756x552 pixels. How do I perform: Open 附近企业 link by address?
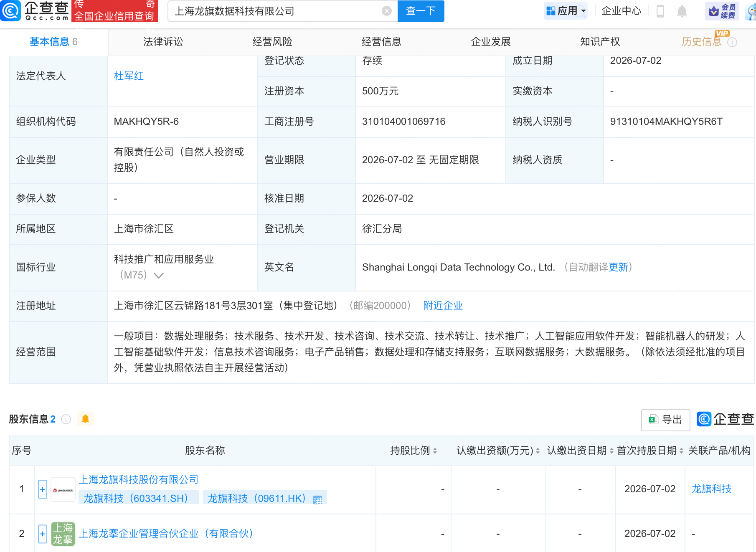(x=443, y=306)
